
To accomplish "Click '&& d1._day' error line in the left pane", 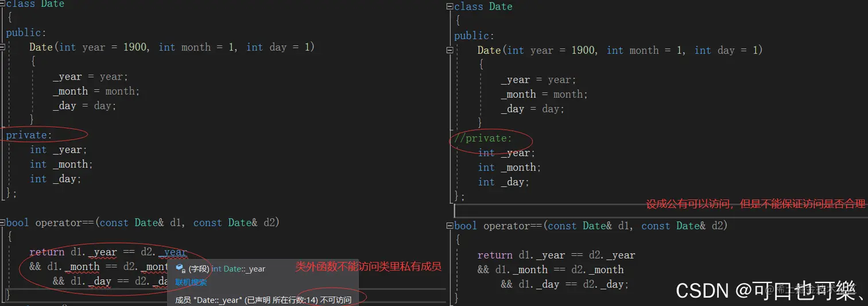I will pos(111,281).
